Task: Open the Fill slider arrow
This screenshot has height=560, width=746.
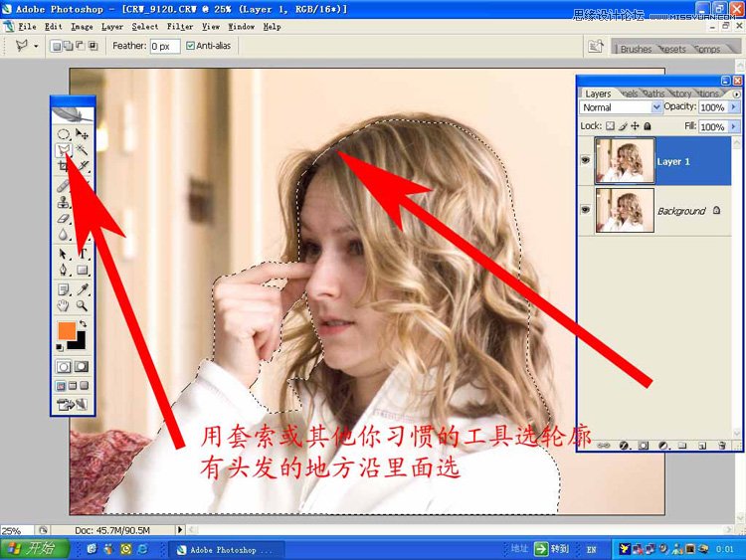Action: pyautogui.click(x=734, y=126)
